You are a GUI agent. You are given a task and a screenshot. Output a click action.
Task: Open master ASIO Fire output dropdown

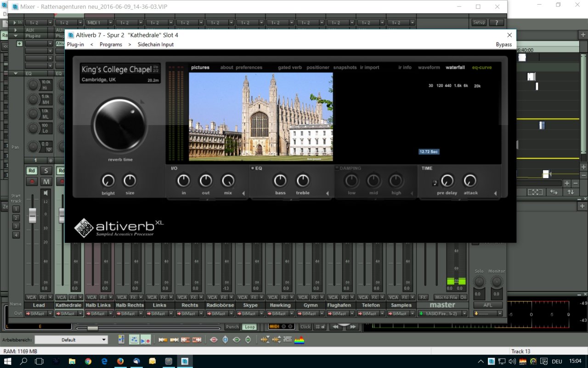(464, 314)
